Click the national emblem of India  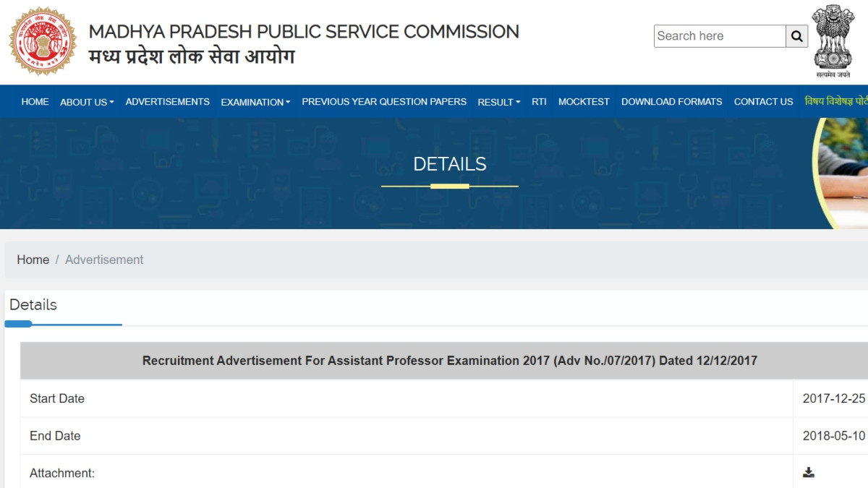click(x=833, y=40)
